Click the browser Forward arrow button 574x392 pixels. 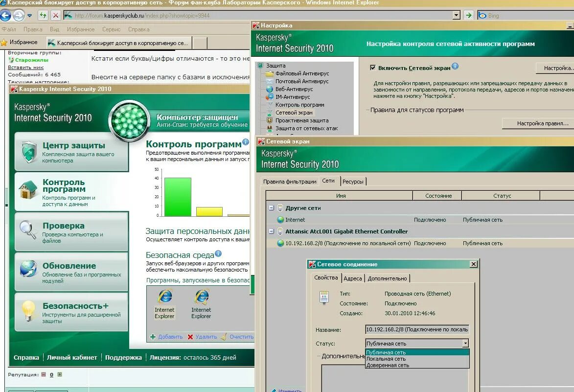point(18,15)
